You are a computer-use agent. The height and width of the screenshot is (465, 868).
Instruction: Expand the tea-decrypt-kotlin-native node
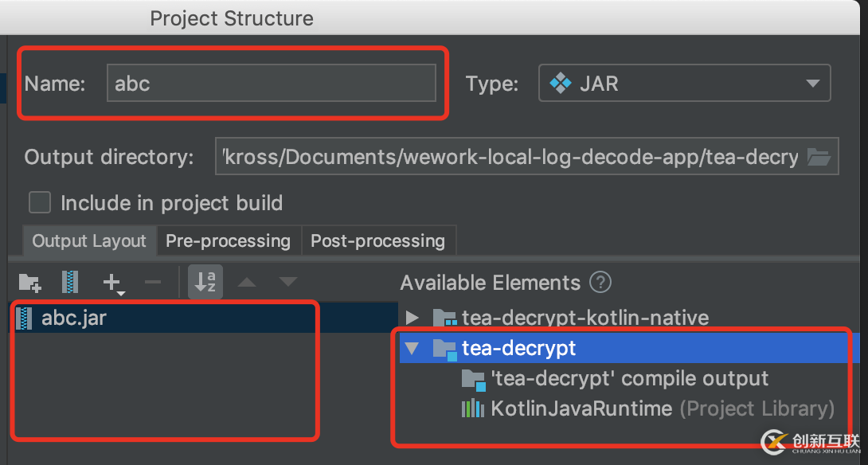(412, 318)
